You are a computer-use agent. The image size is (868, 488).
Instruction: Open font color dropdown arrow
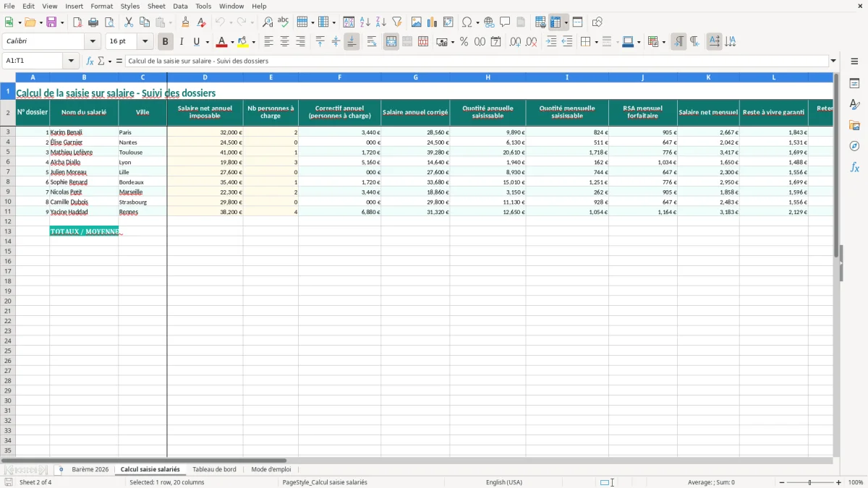(x=232, y=42)
